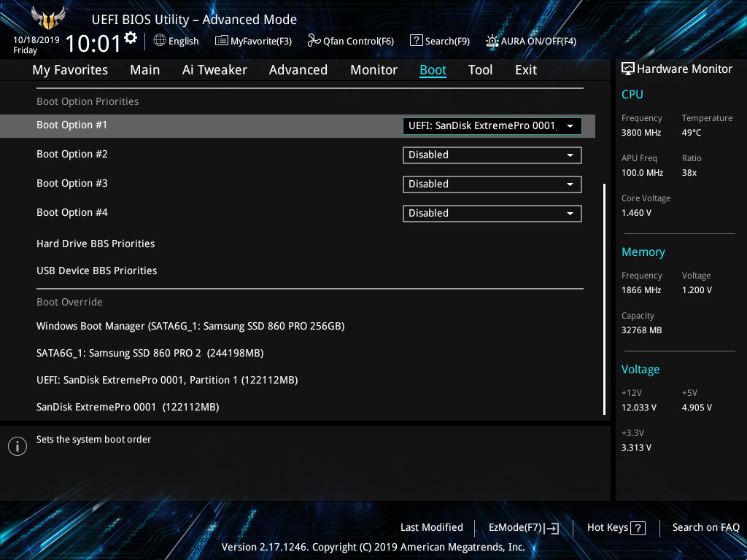Click the 10:01 clock display

93,43
